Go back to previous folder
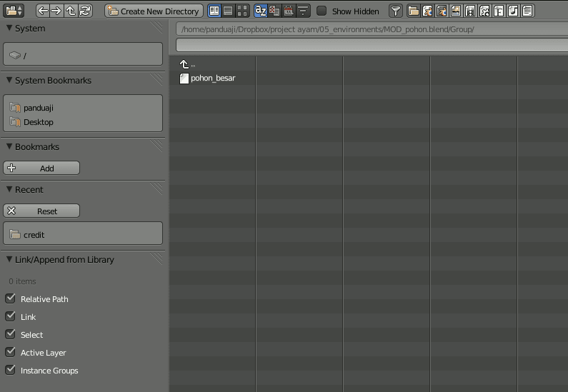Image resolution: width=568 pixels, height=392 pixels. point(43,11)
